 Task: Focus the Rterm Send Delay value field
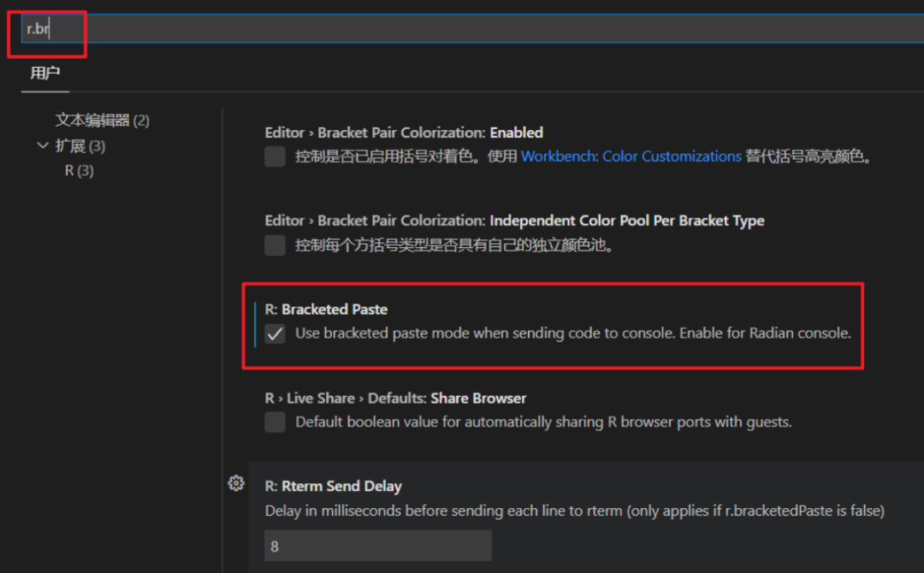click(377, 546)
